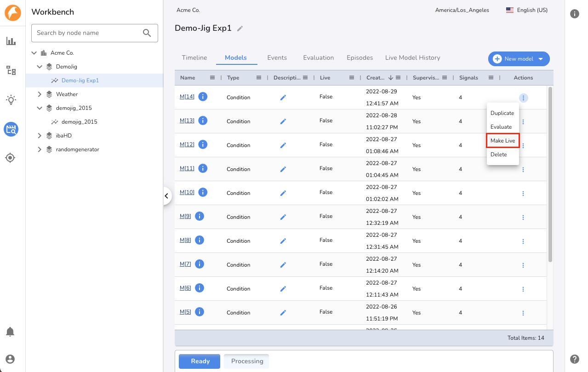Show info for model M[9]
Viewport: 588px width, 372px height.
[200, 216]
